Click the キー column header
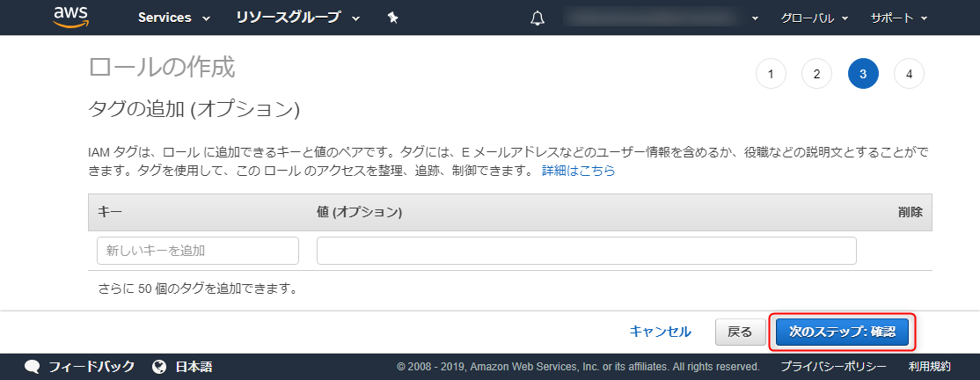 click(x=109, y=213)
